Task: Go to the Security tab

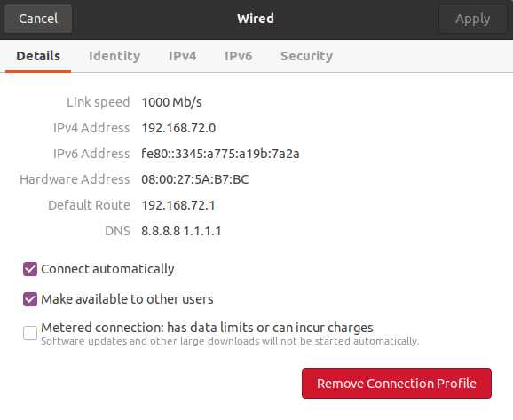Action: click(306, 56)
